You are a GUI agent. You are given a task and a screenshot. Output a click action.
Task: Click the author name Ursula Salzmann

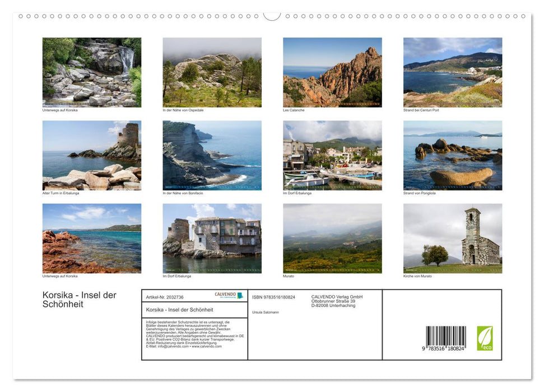click(266, 312)
